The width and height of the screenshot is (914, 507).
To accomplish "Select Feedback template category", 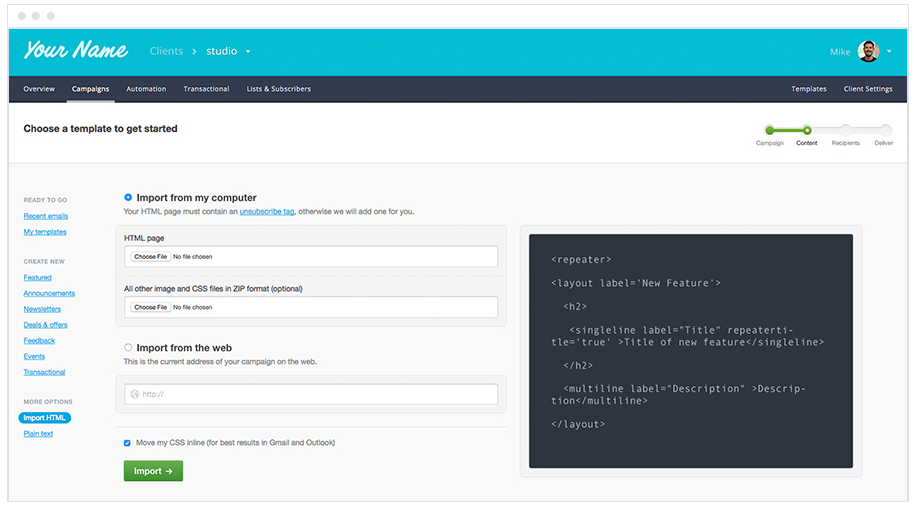I will pyautogui.click(x=39, y=340).
